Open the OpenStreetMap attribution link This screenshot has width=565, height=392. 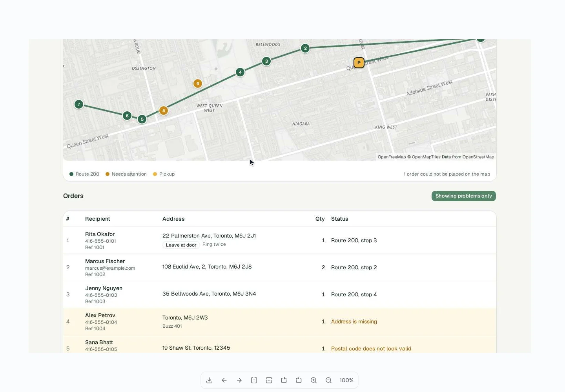478,157
